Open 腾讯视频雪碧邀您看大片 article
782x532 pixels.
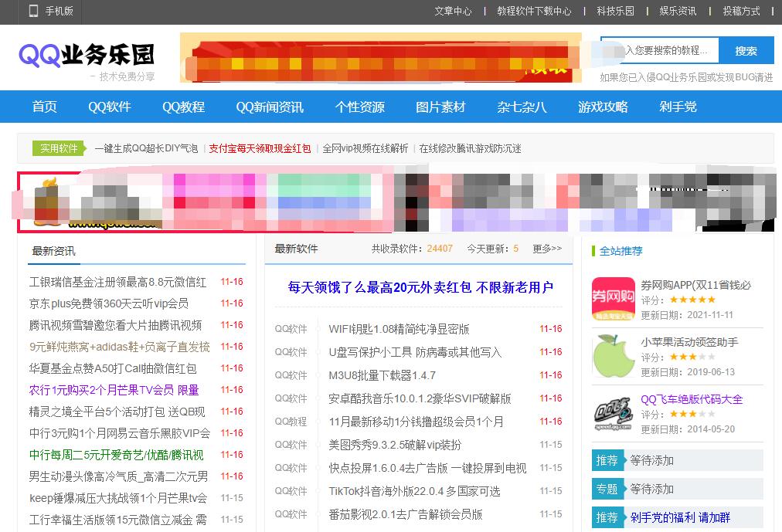116,325
